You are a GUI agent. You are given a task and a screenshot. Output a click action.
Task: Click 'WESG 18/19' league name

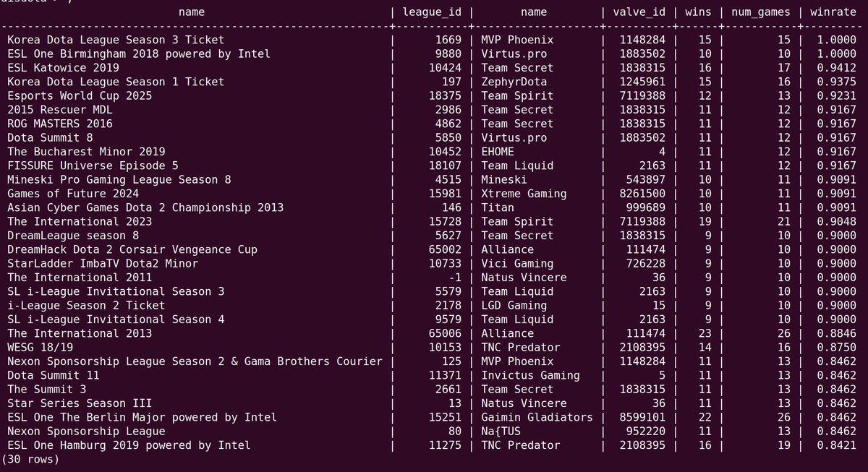click(x=40, y=347)
